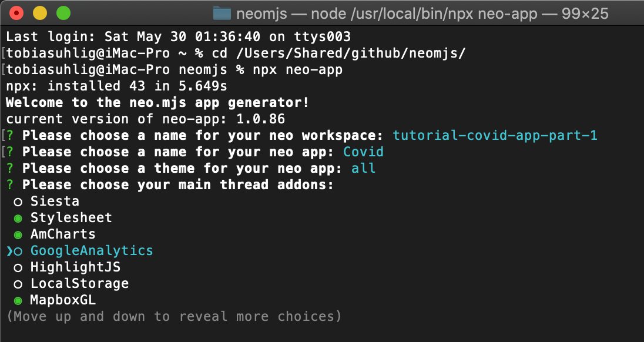
Task: Toggle the LocalStorage addon on
Action: (x=20, y=283)
